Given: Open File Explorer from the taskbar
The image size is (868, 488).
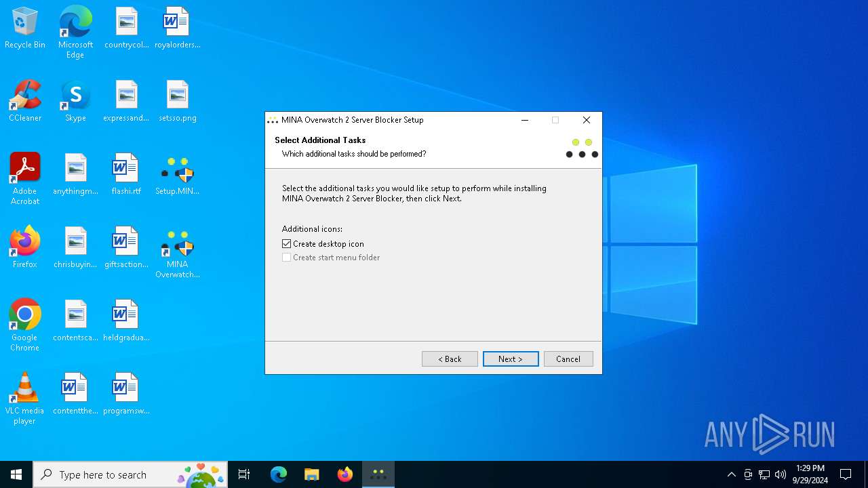Looking at the screenshot, I should click(311, 474).
